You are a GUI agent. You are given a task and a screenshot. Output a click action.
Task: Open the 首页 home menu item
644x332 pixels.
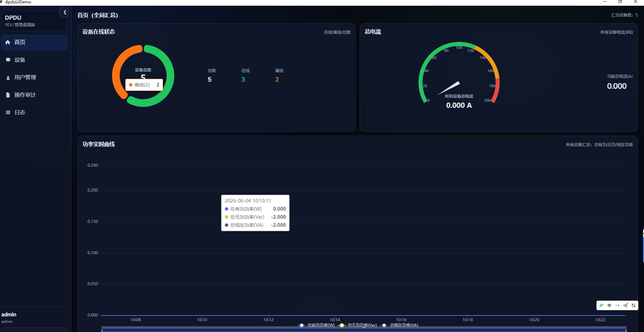tap(34, 42)
